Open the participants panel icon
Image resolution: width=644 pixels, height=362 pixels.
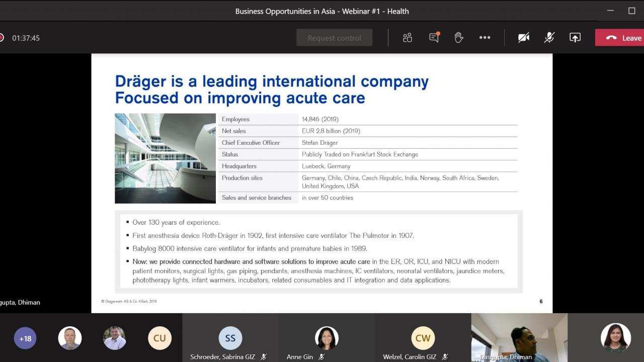click(x=408, y=38)
